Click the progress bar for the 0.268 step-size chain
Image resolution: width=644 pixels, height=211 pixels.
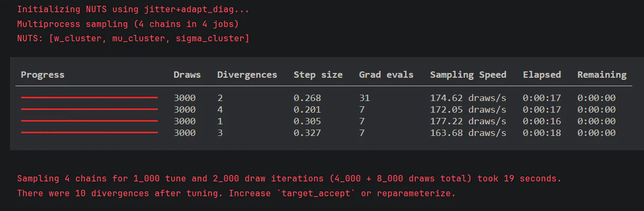coord(89,98)
